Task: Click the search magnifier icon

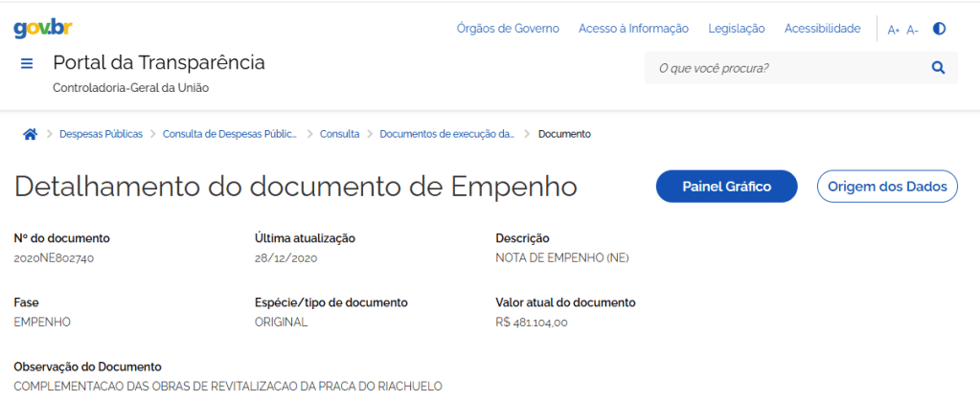Action: (938, 68)
